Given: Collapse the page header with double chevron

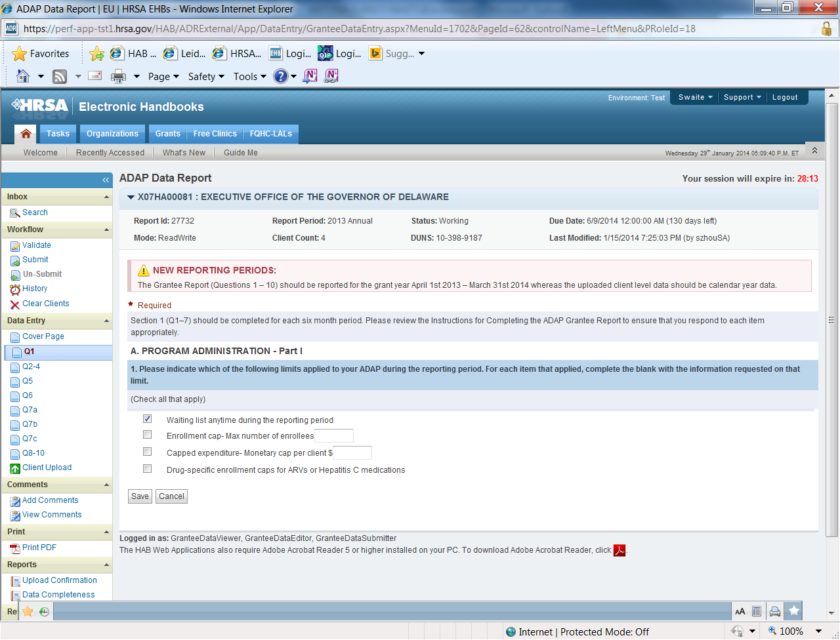Looking at the screenshot, I should click(814, 151).
